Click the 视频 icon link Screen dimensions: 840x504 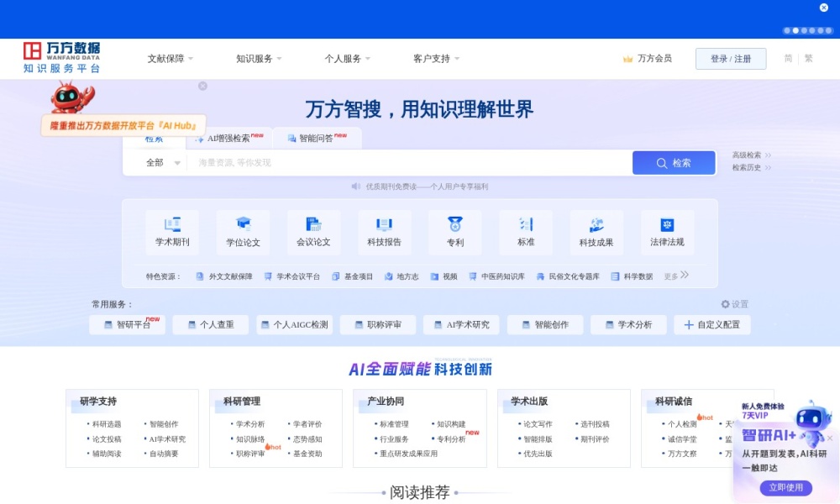point(444,276)
